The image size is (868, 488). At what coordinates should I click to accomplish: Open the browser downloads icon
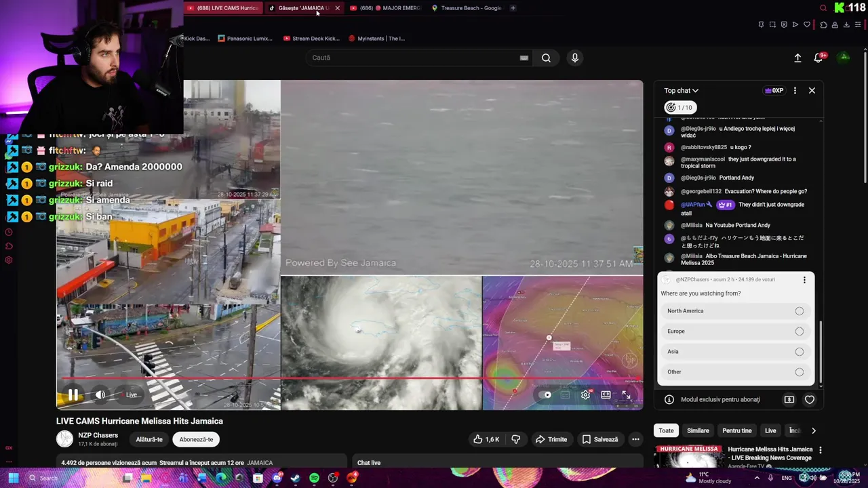click(846, 24)
